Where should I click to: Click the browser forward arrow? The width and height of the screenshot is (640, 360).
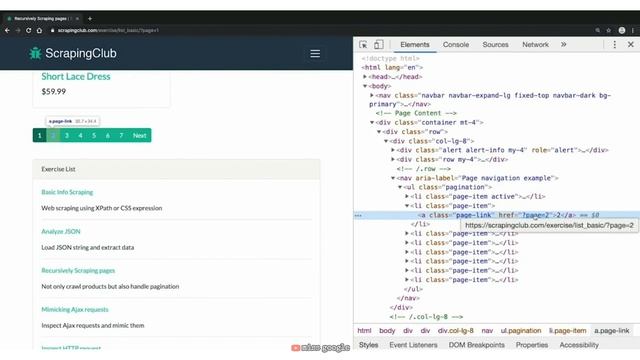(x=18, y=30)
